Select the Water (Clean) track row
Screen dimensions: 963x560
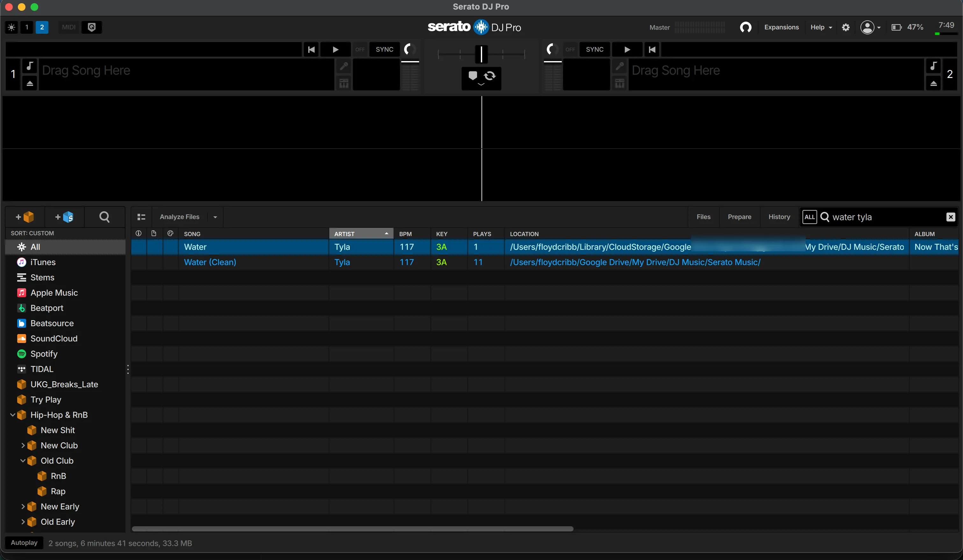pyautogui.click(x=544, y=262)
